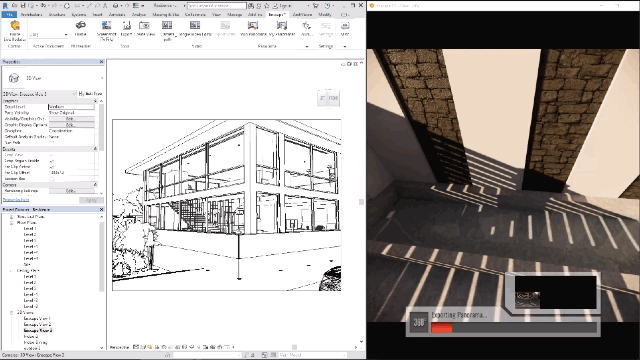Click the first view control bar icon
The width and height of the screenshot is (640, 360).
(x=136, y=347)
